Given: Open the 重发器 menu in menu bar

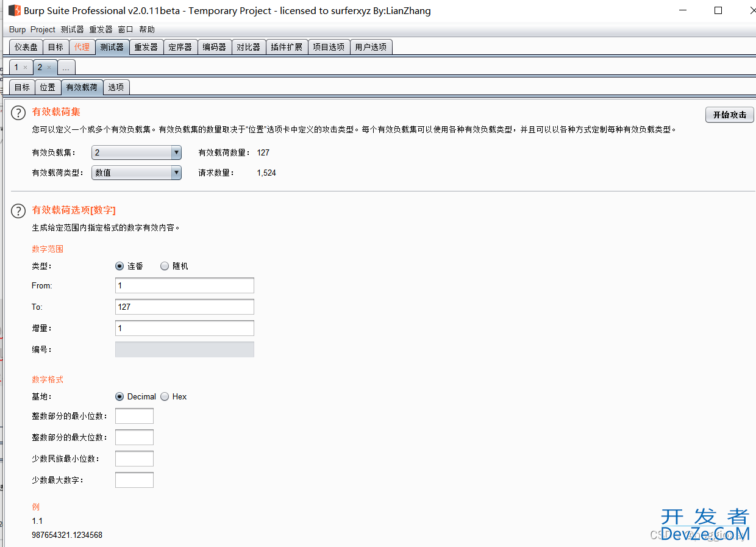Looking at the screenshot, I should pyautogui.click(x=101, y=29).
